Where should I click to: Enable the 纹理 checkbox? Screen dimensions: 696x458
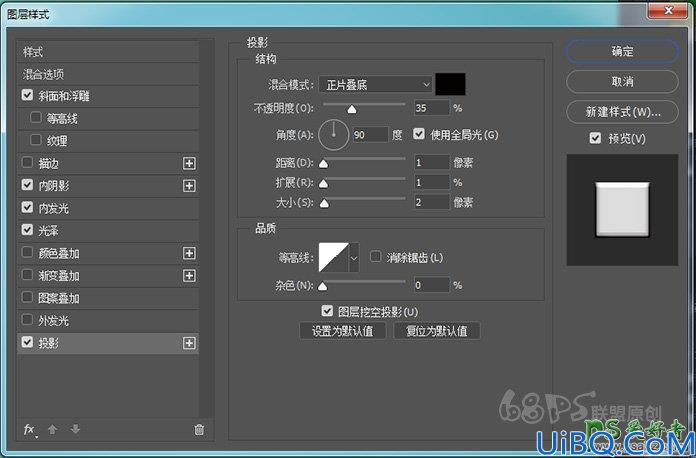36,140
